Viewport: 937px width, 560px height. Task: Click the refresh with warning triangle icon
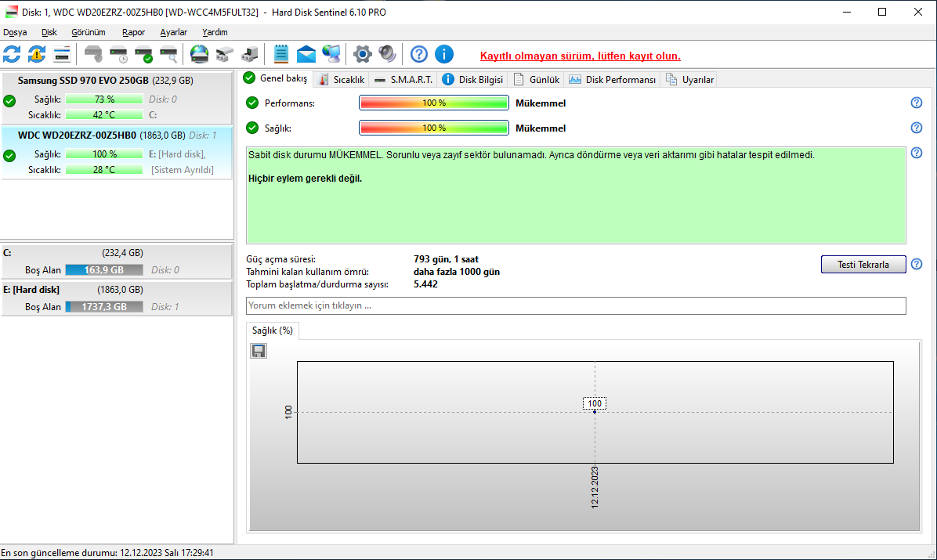37,54
